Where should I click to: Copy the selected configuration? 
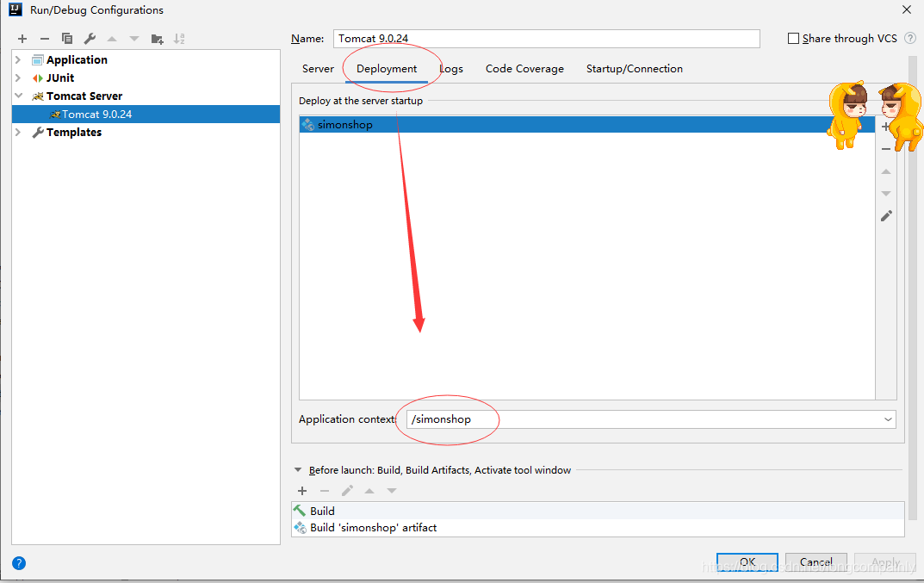(x=67, y=39)
